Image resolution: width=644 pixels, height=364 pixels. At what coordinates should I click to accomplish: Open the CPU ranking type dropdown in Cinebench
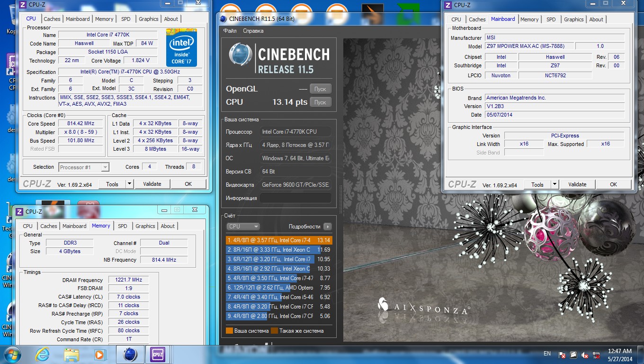[x=243, y=227]
